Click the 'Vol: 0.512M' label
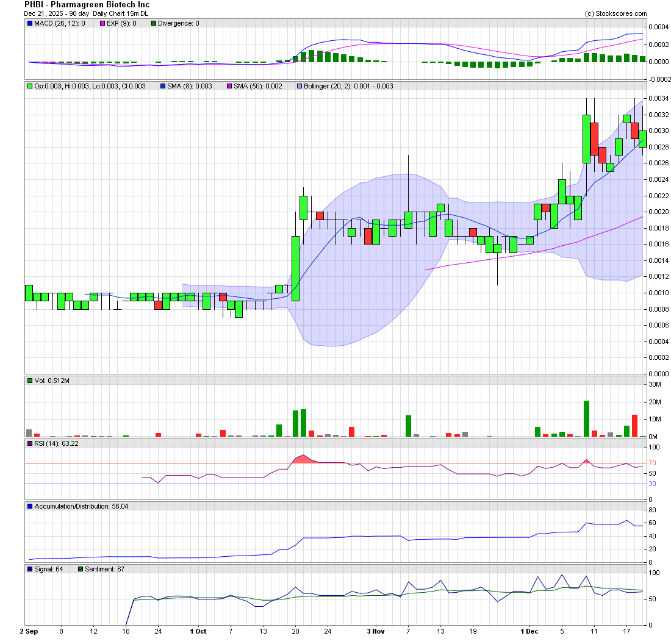 (52, 381)
